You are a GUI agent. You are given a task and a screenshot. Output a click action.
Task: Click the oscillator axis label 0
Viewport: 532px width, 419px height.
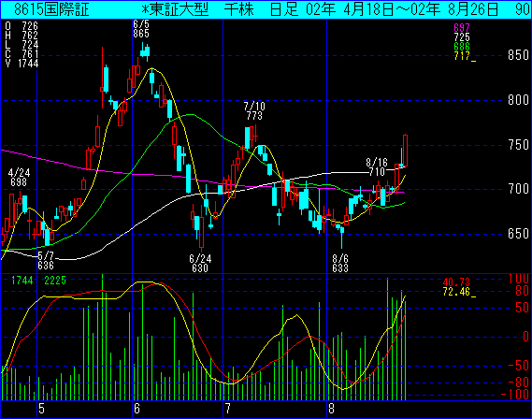pyautogui.click(x=525, y=337)
